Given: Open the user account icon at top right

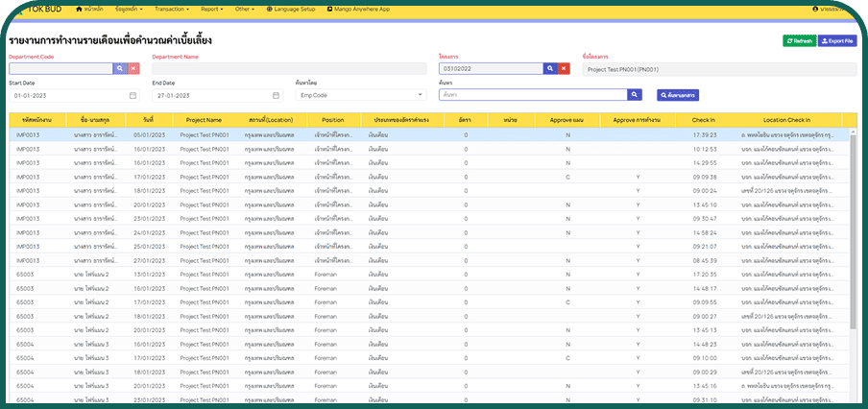Looking at the screenshot, I should tap(816, 9).
